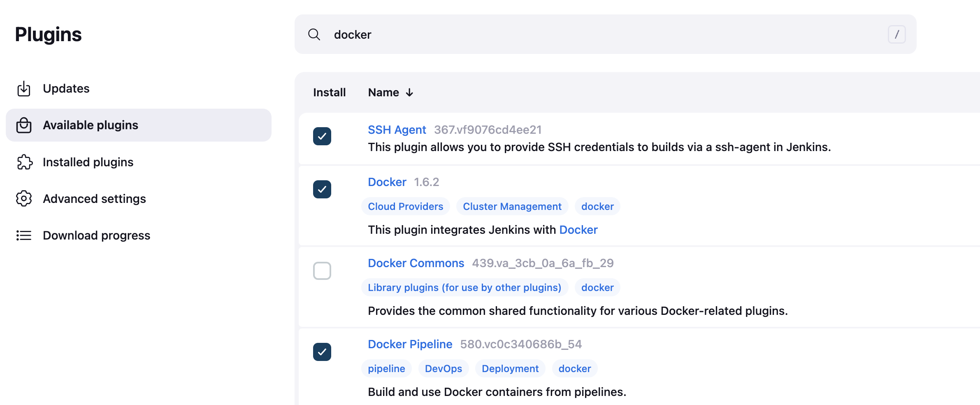
Task: Sort by the Name column header
Action: pos(391,93)
